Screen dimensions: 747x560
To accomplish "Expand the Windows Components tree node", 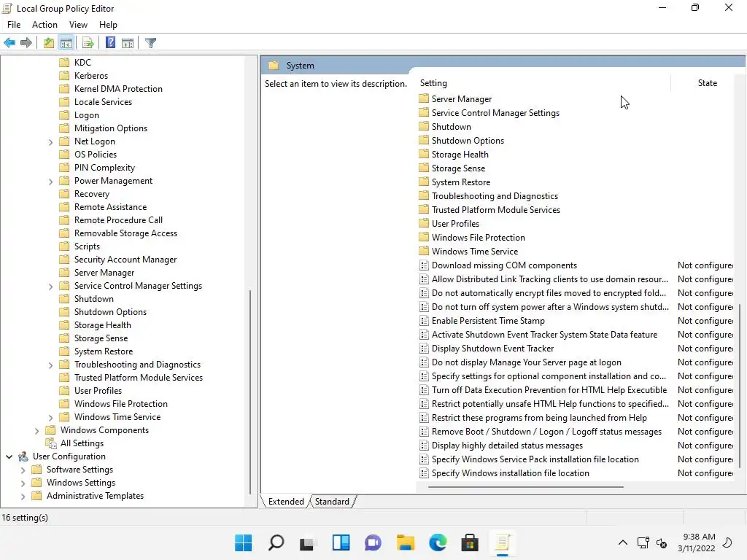I will [36, 430].
